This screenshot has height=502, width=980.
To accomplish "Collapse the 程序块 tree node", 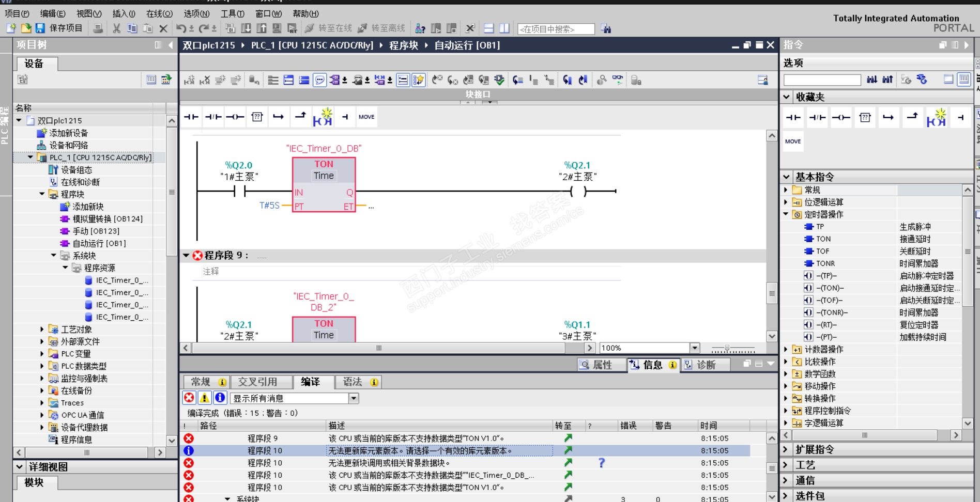I will pos(42,194).
